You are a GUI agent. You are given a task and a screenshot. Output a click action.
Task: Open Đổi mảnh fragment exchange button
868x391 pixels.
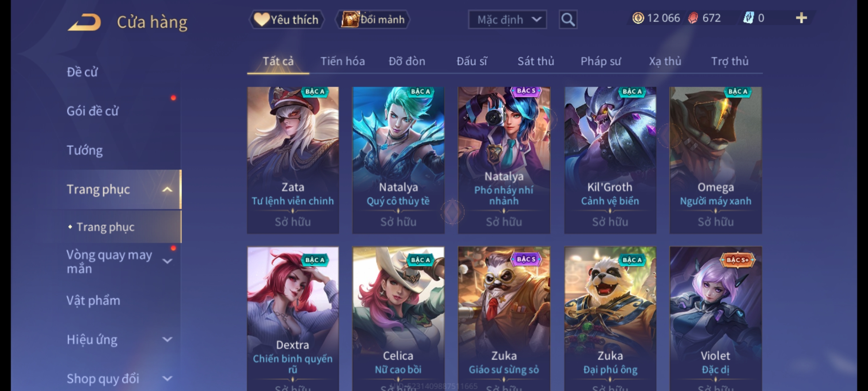pyautogui.click(x=373, y=20)
